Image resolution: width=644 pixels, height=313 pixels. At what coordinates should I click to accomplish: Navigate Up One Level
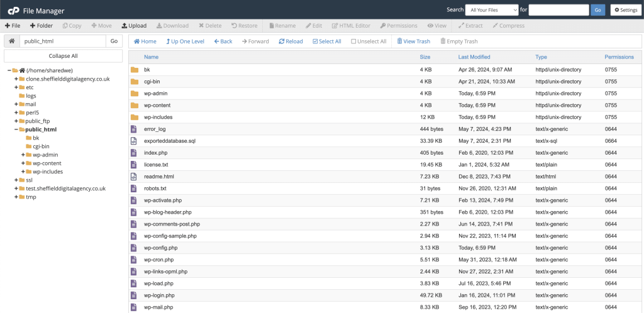click(x=185, y=41)
